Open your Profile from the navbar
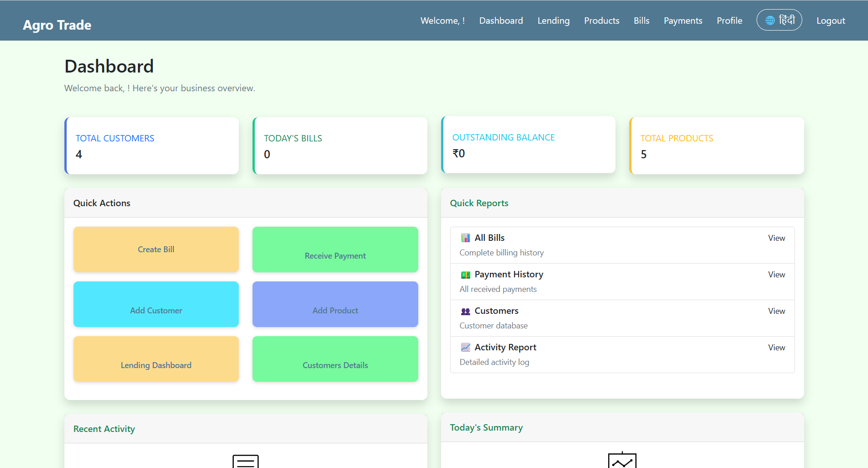Viewport: 868px width, 468px height. coord(729,21)
